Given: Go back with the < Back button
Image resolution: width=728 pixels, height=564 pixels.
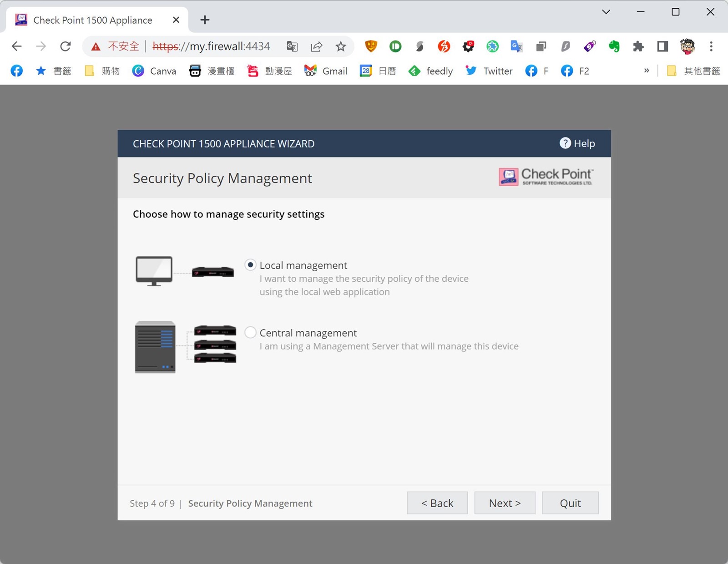Looking at the screenshot, I should click(437, 503).
